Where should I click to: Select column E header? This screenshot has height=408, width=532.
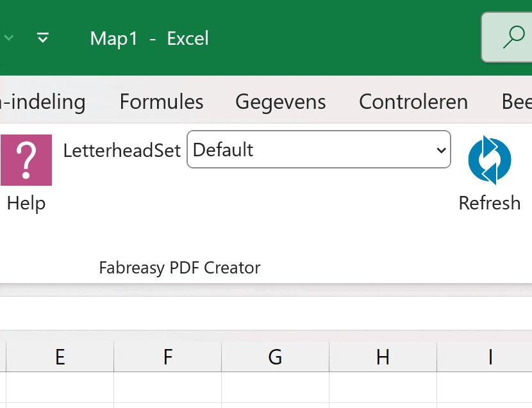point(60,357)
